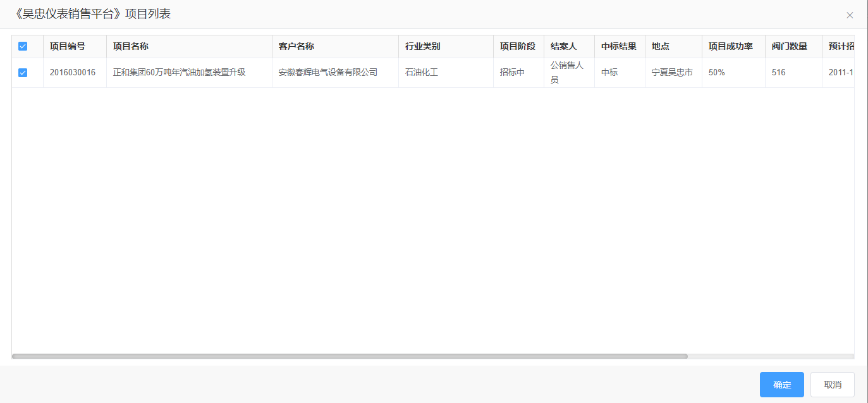The height and width of the screenshot is (403, 868).
Task: Click customer cell 安徽春辉电气设备有限公司
Action: [x=328, y=73]
